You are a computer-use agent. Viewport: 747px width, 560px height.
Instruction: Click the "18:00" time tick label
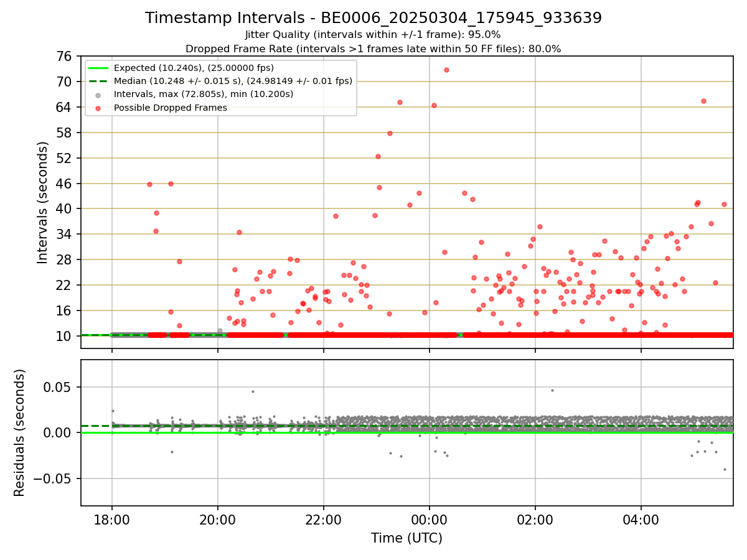112,520
